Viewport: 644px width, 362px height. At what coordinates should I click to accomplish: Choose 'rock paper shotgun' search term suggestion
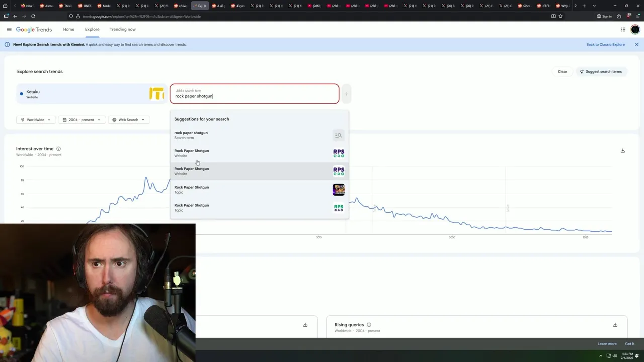259,135
